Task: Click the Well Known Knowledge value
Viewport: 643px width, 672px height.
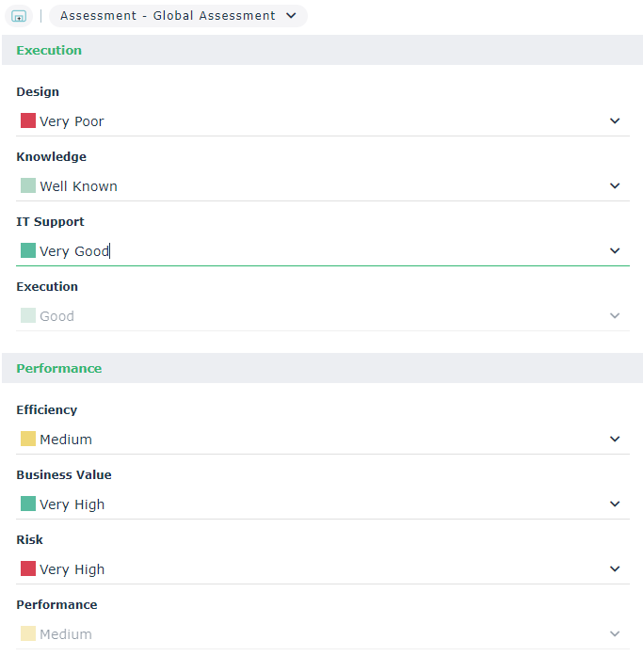Action: [x=78, y=186]
